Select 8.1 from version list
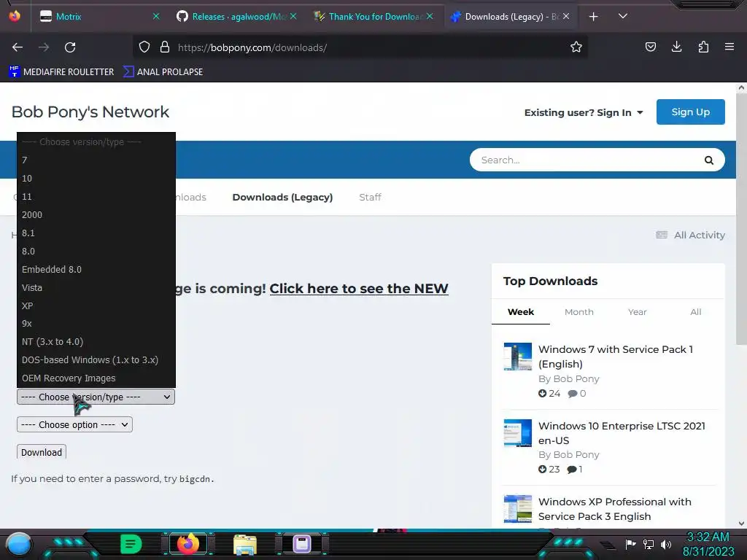Screen dimensions: 747x560 96,233
